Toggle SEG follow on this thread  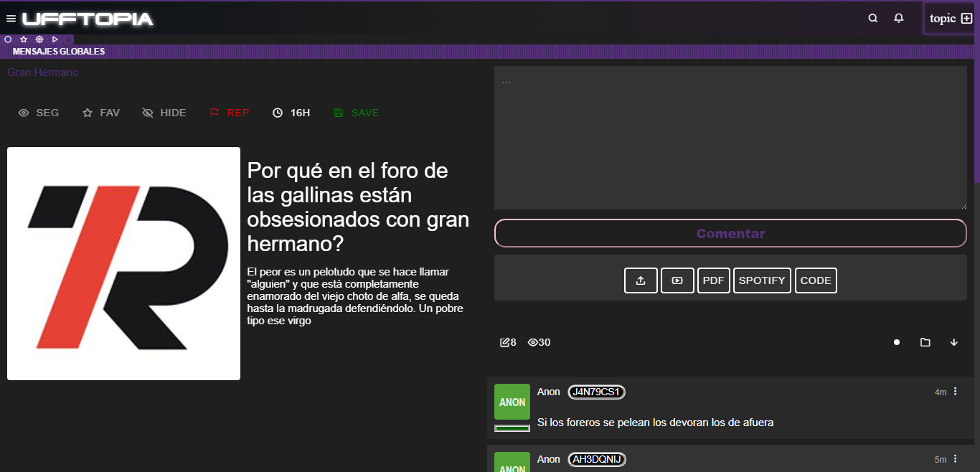point(39,113)
